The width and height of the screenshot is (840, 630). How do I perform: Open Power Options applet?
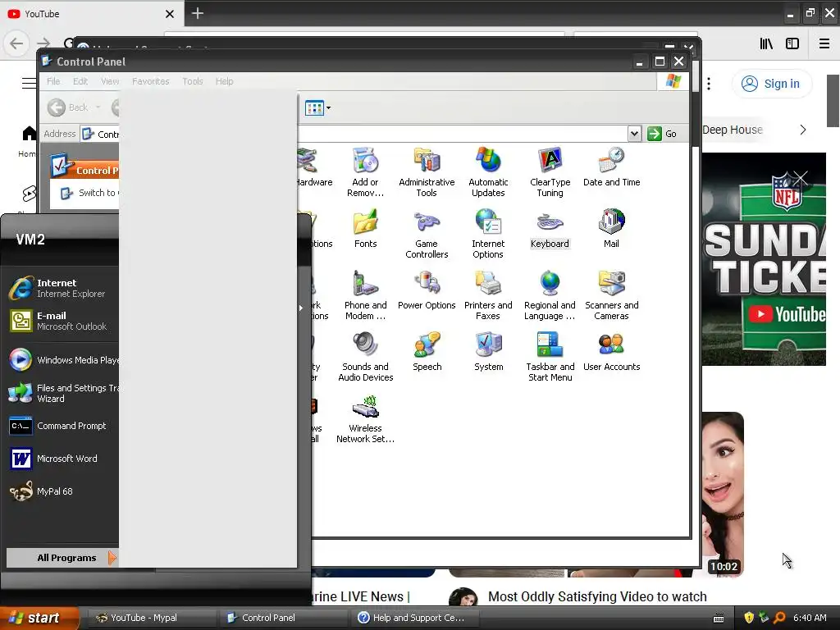tap(427, 290)
